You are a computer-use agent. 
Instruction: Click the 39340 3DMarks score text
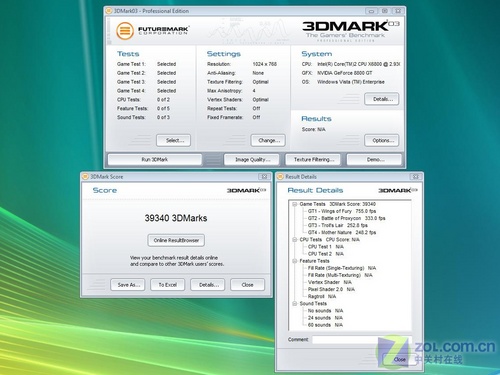(176, 218)
